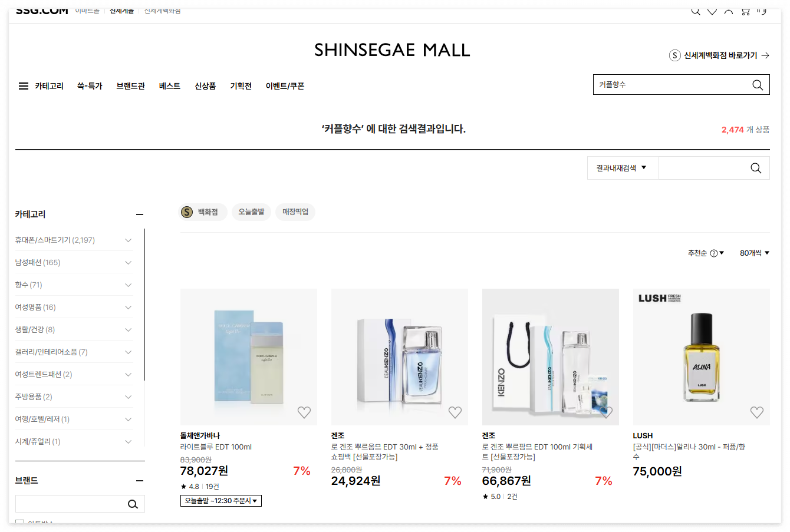Expand the 향수 (71) category

click(74, 285)
